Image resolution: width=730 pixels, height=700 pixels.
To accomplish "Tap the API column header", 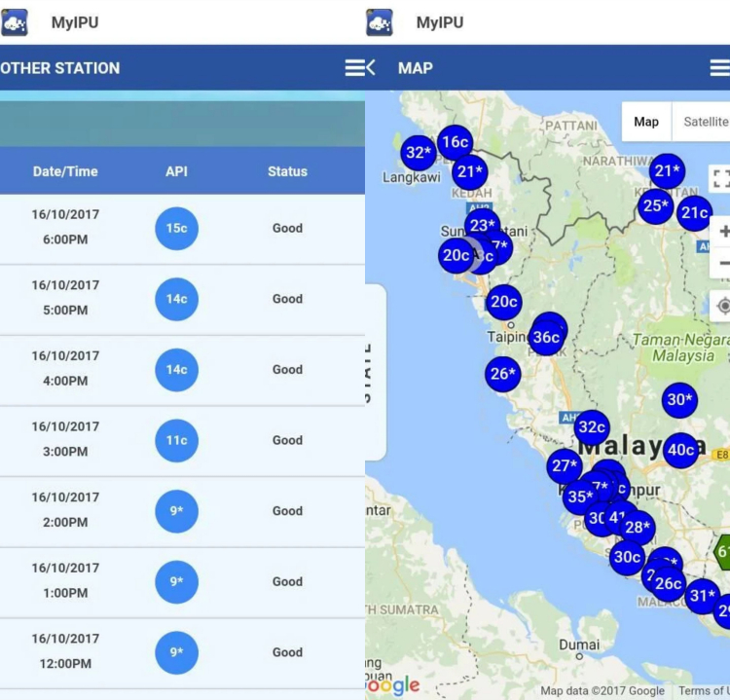I will 176,171.
